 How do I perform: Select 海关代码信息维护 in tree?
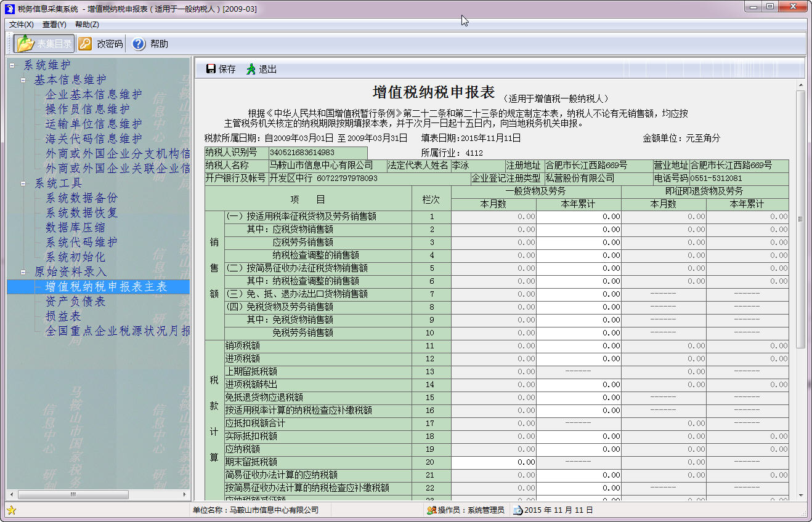pyautogui.click(x=94, y=139)
